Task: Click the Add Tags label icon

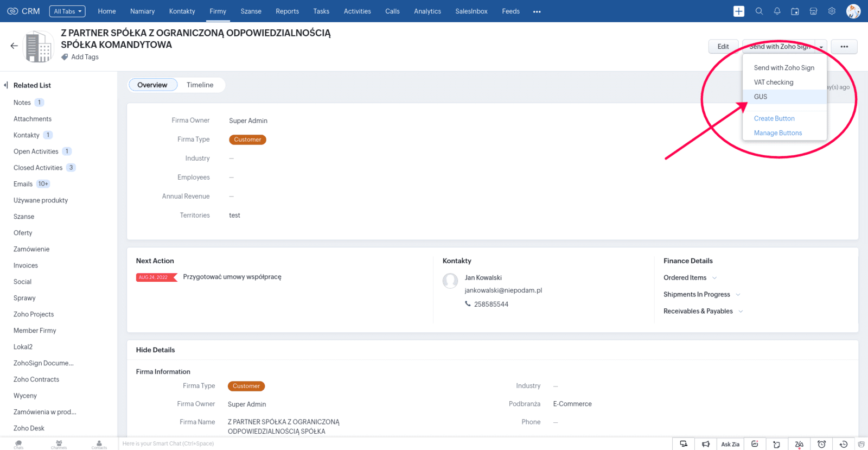Action: pos(65,57)
